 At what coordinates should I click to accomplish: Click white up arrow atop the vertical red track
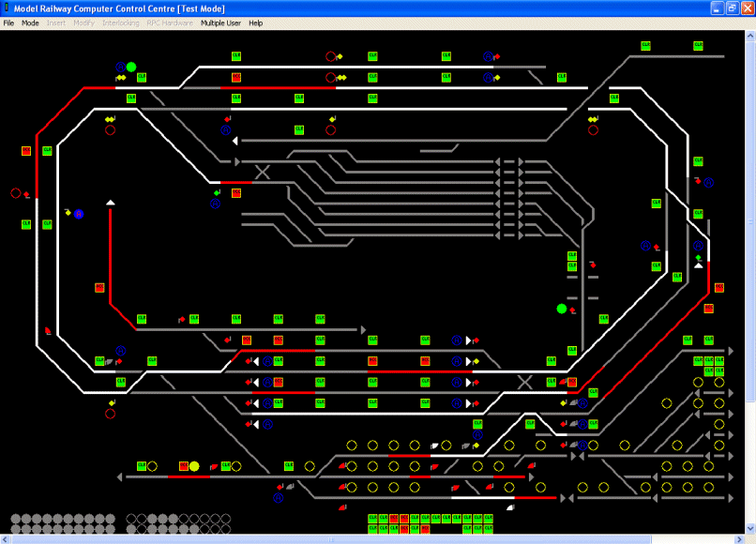tap(111, 203)
